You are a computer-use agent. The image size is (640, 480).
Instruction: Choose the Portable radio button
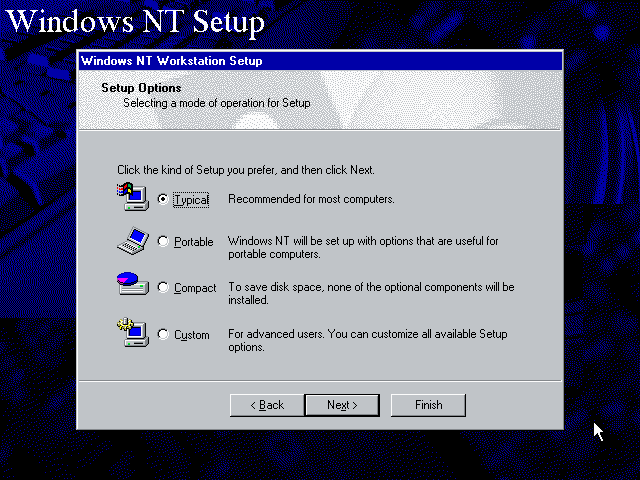163,241
